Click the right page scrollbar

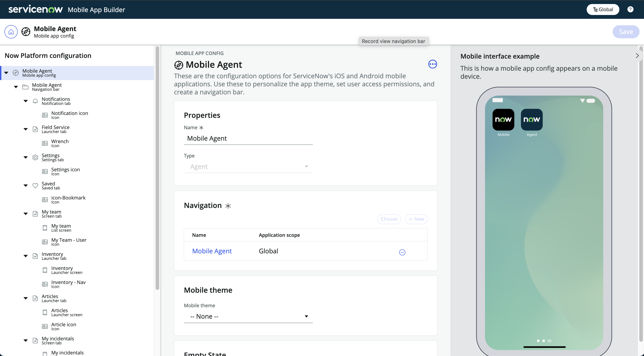click(641, 193)
